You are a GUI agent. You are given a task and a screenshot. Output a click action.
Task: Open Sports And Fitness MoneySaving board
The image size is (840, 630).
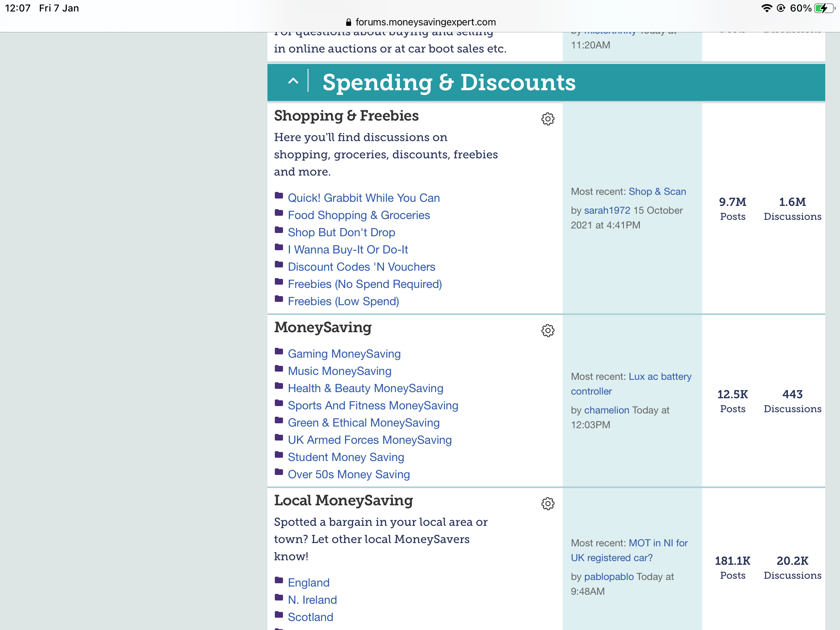pos(373,406)
